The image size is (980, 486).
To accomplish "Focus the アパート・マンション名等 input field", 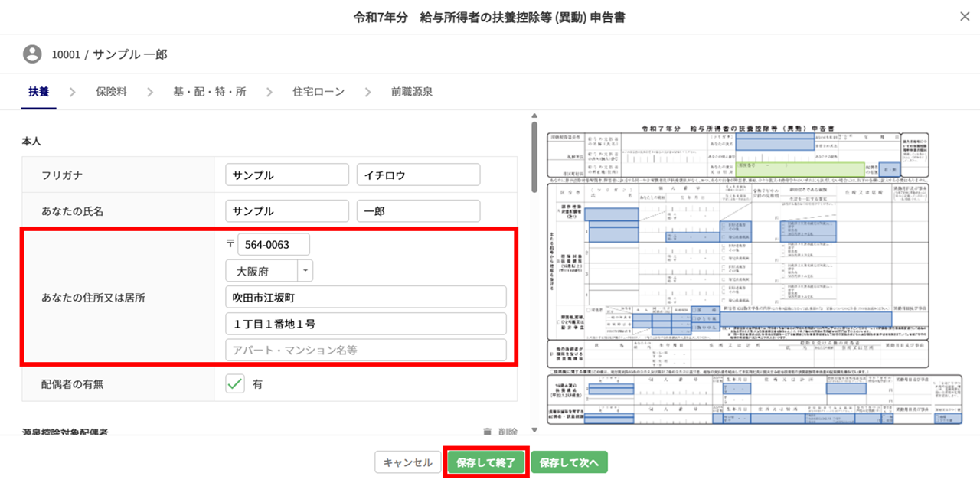I will click(x=365, y=350).
